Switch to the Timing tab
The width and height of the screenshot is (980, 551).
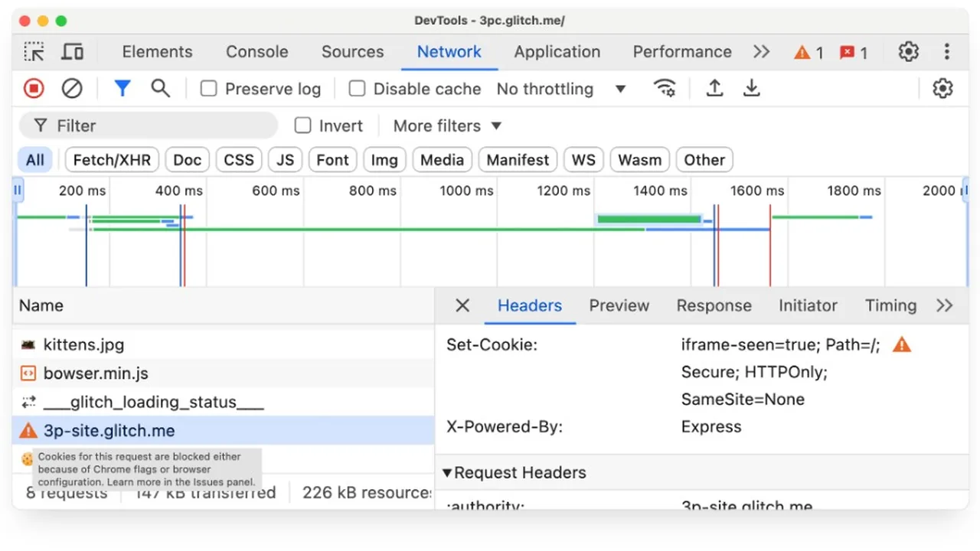[x=890, y=306]
